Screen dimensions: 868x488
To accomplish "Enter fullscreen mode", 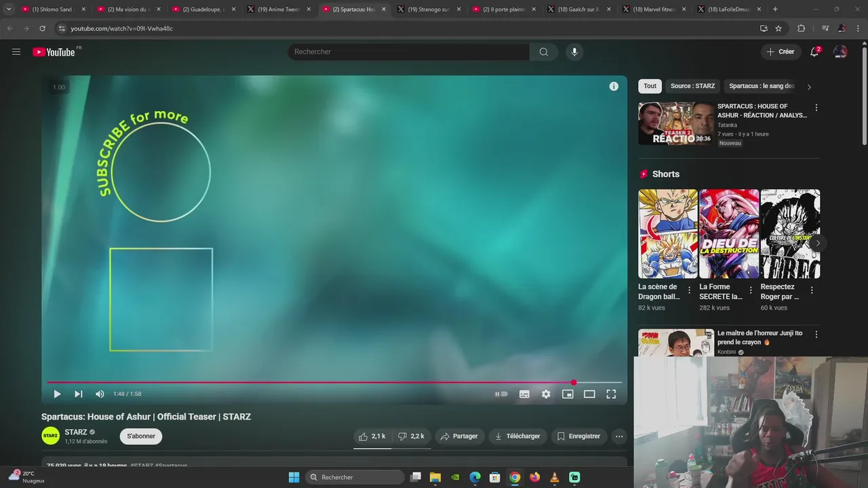I will [611, 394].
